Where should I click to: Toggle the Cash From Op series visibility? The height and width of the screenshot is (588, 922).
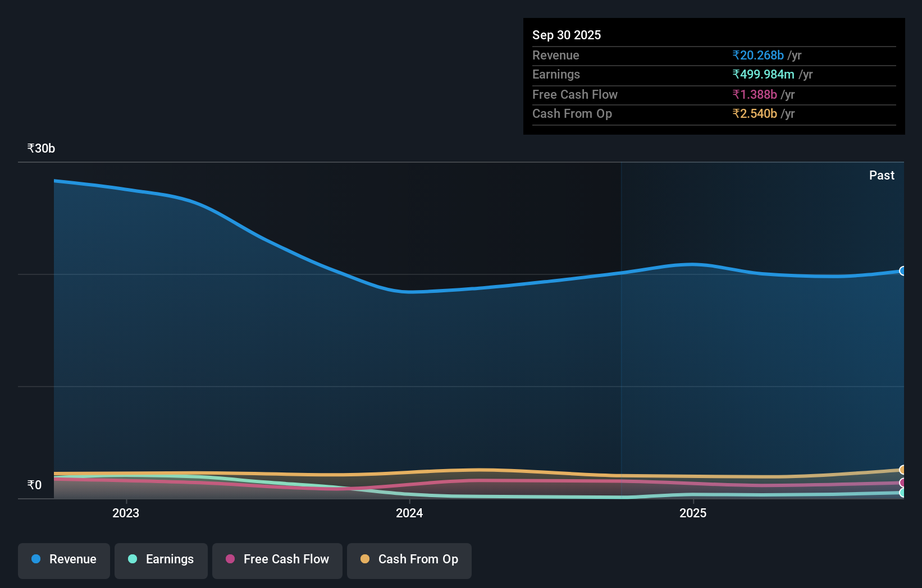coord(409,561)
